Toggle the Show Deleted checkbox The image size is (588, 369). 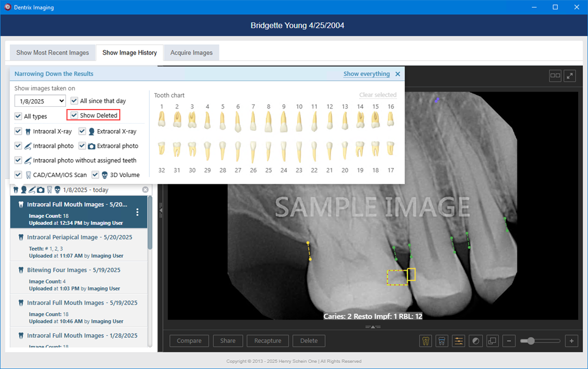tap(74, 115)
